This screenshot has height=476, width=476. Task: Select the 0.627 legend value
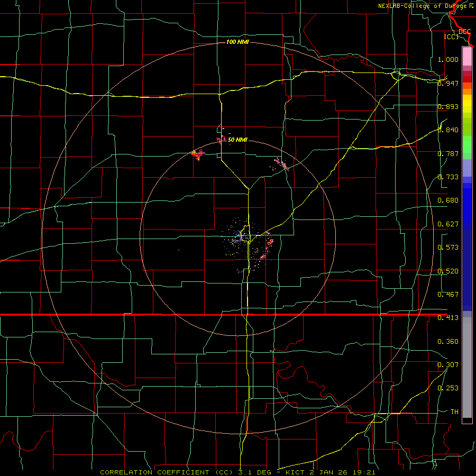click(x=448, y=224)
